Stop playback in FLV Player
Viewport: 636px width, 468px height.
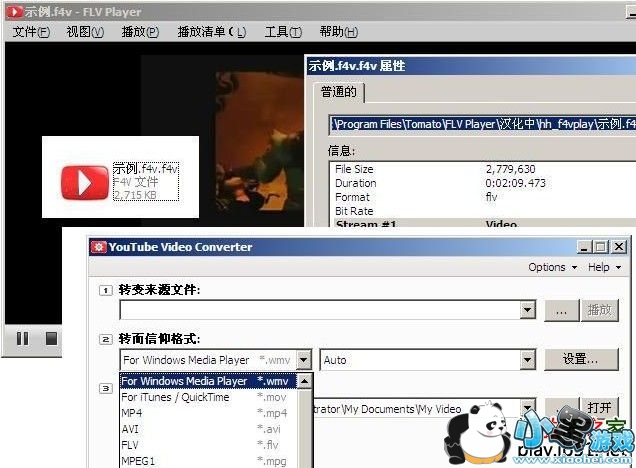(x=51, y=338)
